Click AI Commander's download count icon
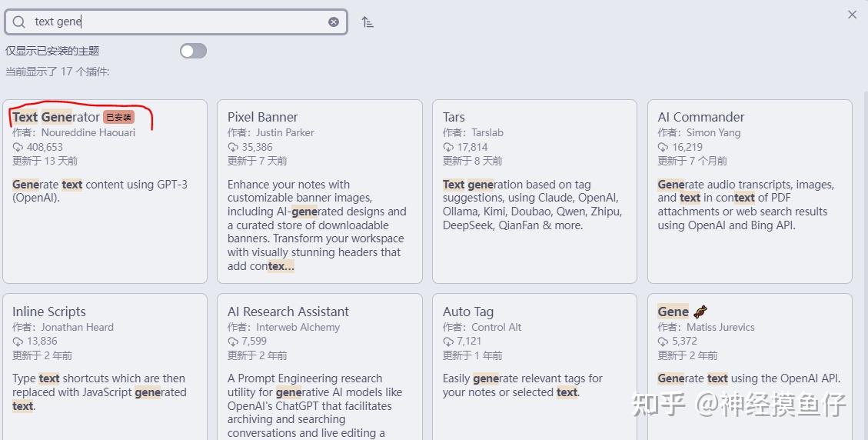 click(x=663, y=147)
